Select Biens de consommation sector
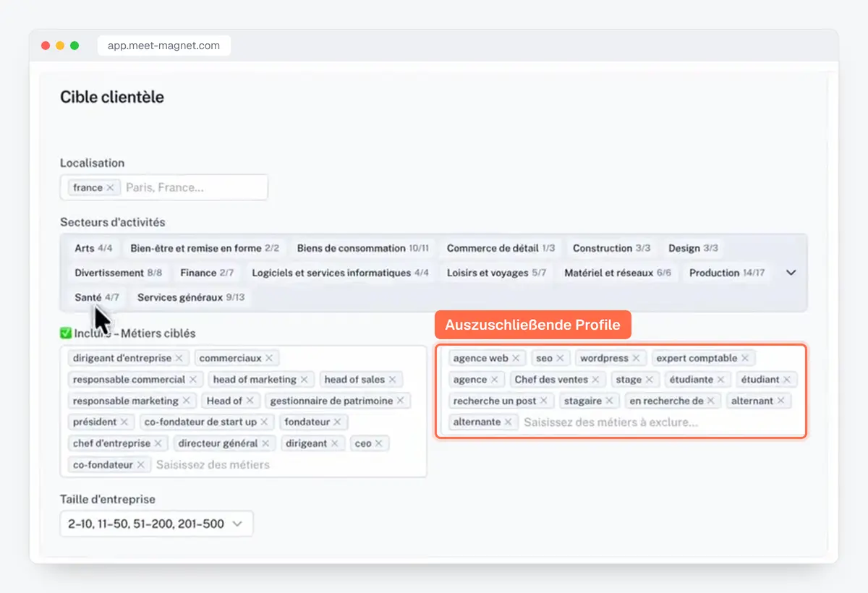 click(363, 248)
